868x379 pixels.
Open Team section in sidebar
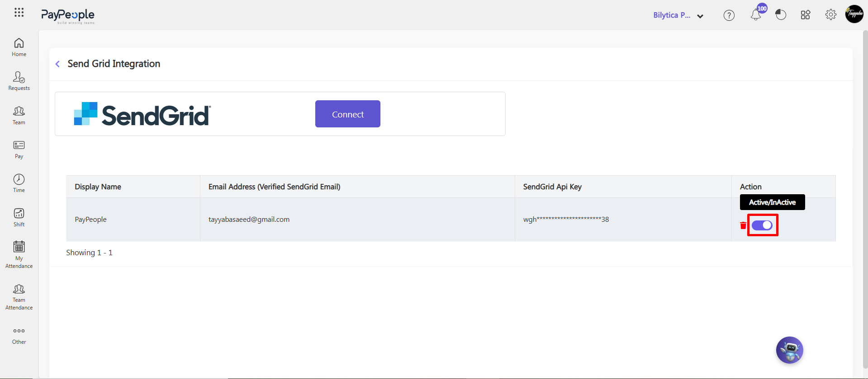[19, 116]
